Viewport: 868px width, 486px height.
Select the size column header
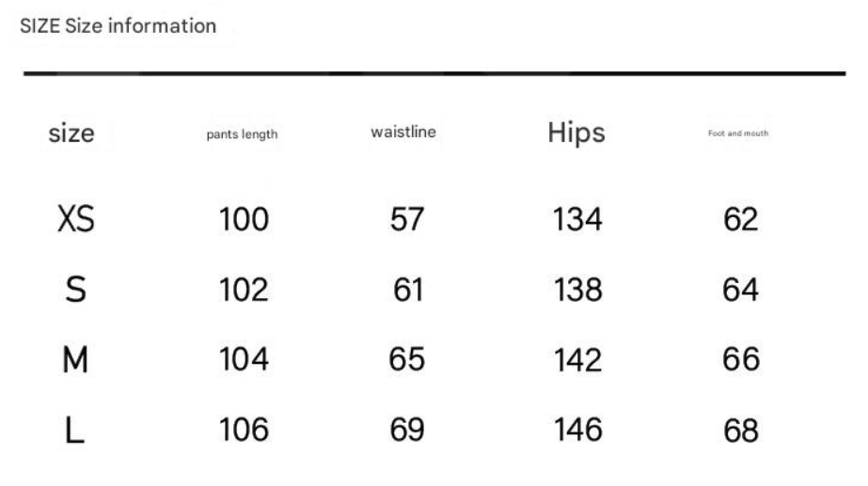(71, 133)
